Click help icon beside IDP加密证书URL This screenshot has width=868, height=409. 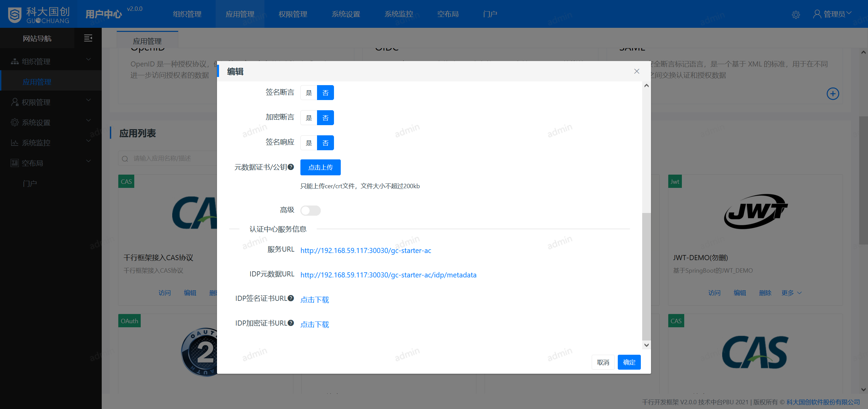point(291,323)
